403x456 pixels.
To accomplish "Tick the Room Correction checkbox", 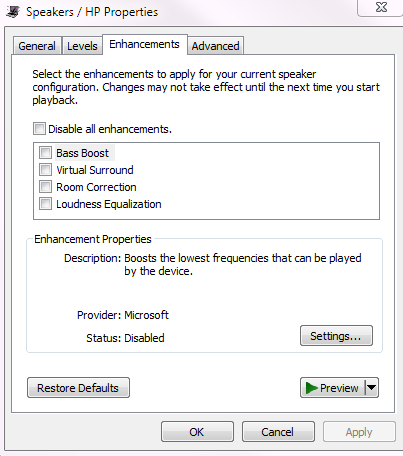I will pyautogui.click(x=45, y=187).
